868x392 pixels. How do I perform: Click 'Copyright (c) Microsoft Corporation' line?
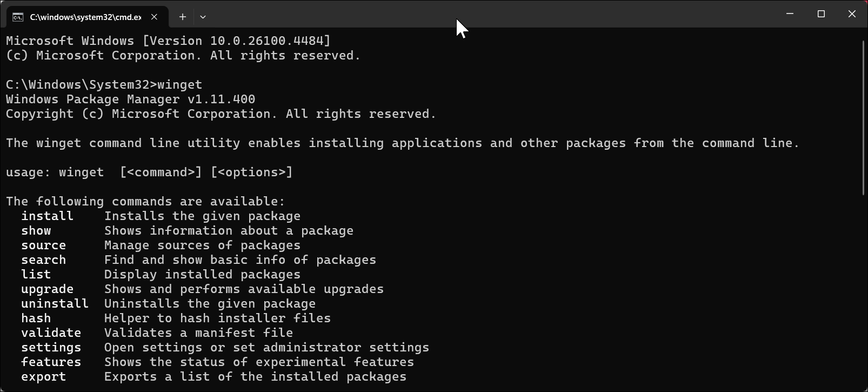click(x=221, y=114)
